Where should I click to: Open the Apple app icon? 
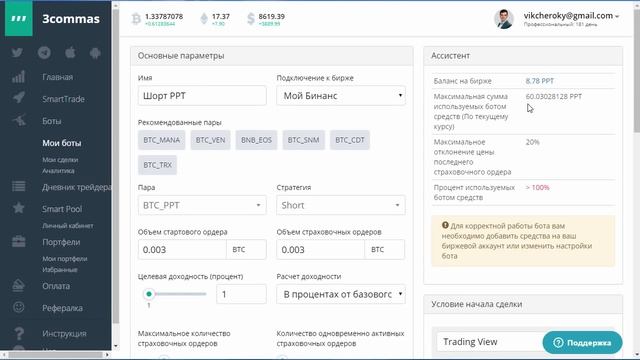pos(70,52)
